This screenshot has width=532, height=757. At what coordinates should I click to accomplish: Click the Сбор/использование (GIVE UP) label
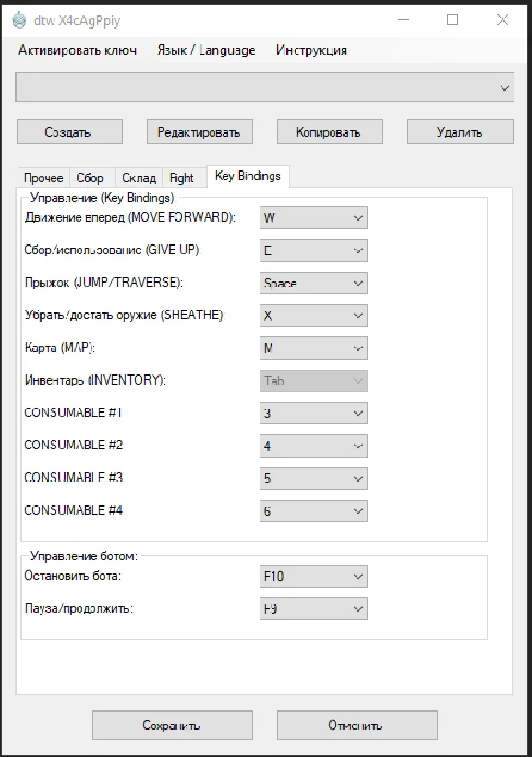[113, 250]
